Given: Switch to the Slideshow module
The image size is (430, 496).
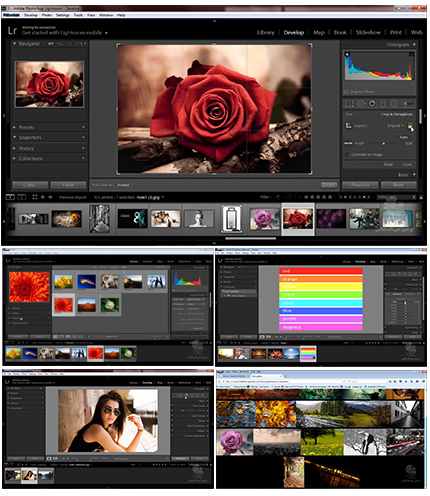Looking at the screenshot, I should (x=368, y=32).
